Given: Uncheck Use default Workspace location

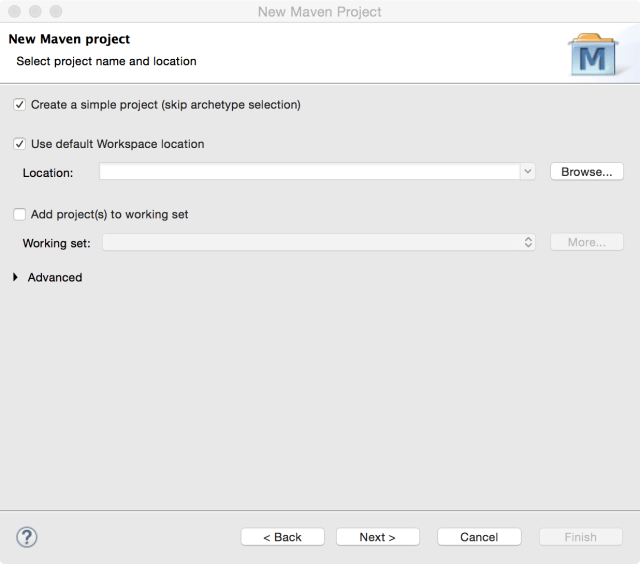Looking at the screenshot, I should pos(20,144).
